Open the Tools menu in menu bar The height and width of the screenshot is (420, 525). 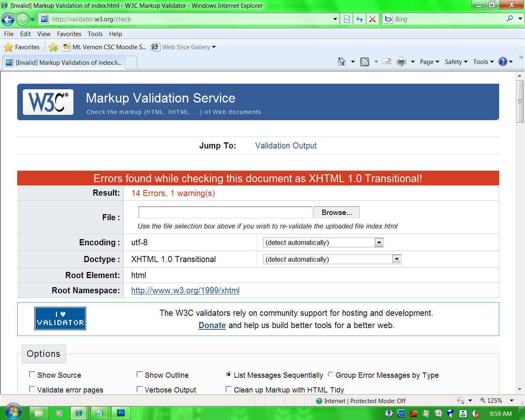(x=95, y=34)
